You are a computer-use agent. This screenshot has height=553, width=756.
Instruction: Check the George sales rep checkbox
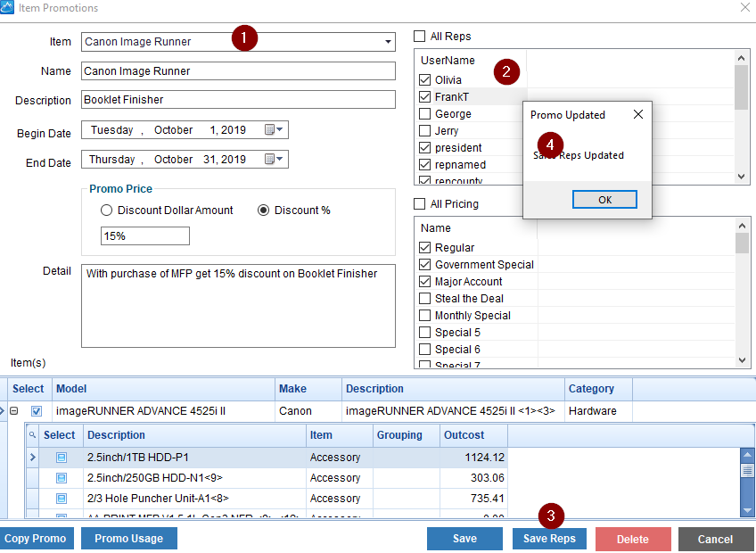(x=424, y=114)
